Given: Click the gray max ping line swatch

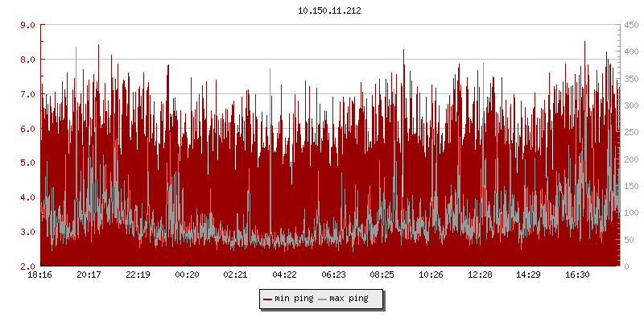Looking at the screenshot, I should 322,299.
